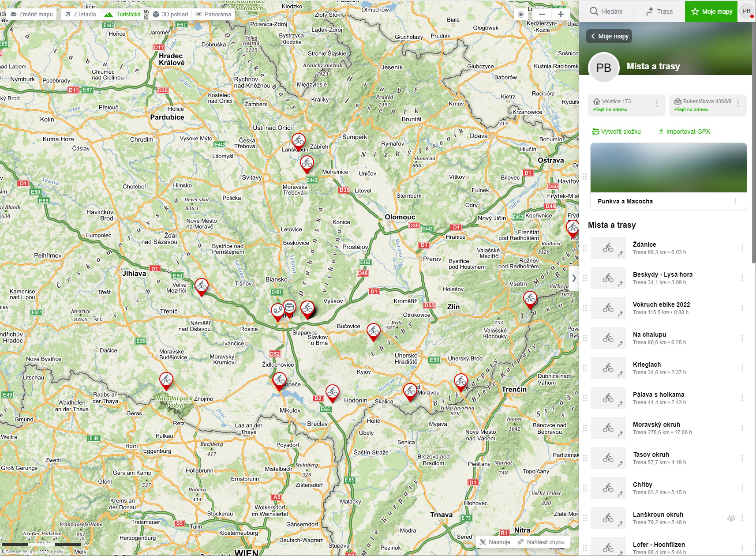This screenshot has height=556, width=756.
Task: Click Vytvořit složku to create folder
Action: 617,131
